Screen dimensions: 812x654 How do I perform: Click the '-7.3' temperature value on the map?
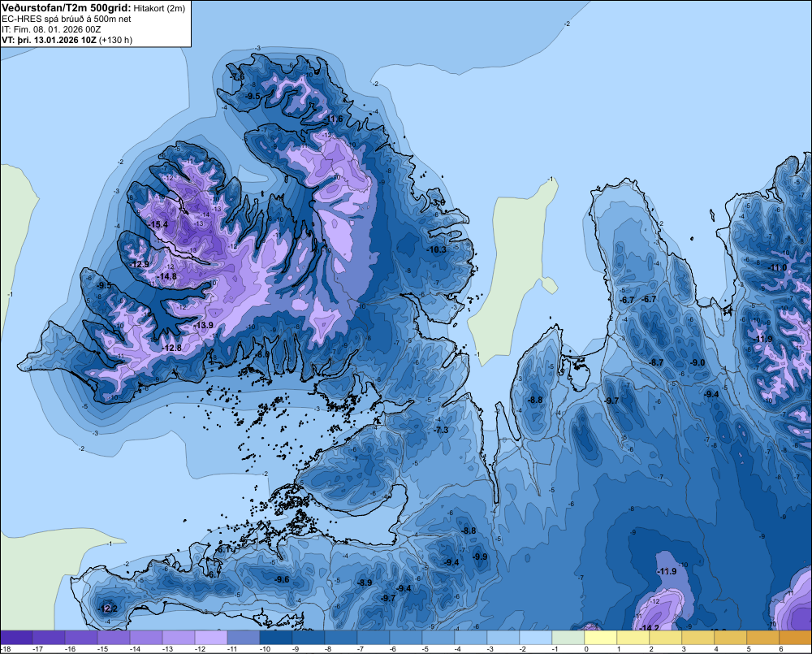(x=441, y=430)
